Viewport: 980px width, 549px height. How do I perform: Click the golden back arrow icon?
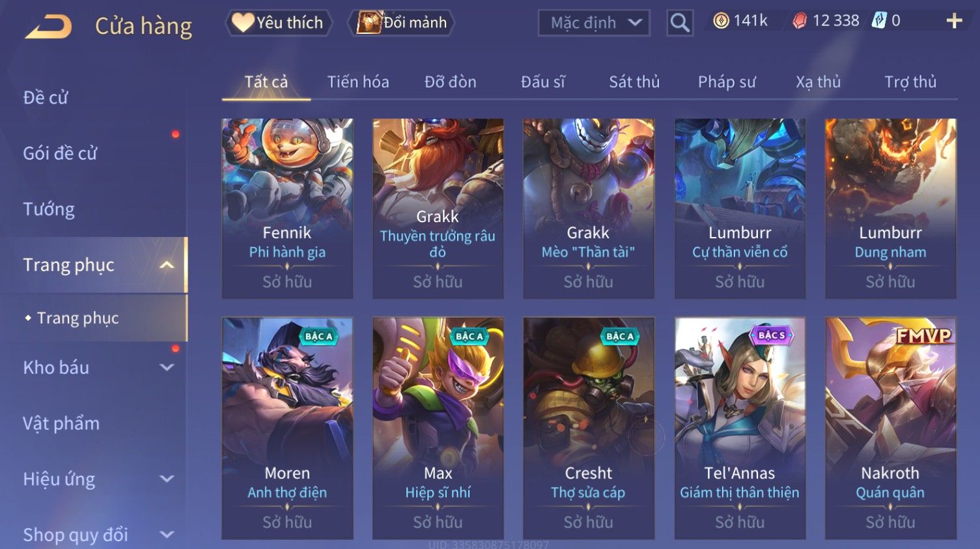tap(49, 27)
